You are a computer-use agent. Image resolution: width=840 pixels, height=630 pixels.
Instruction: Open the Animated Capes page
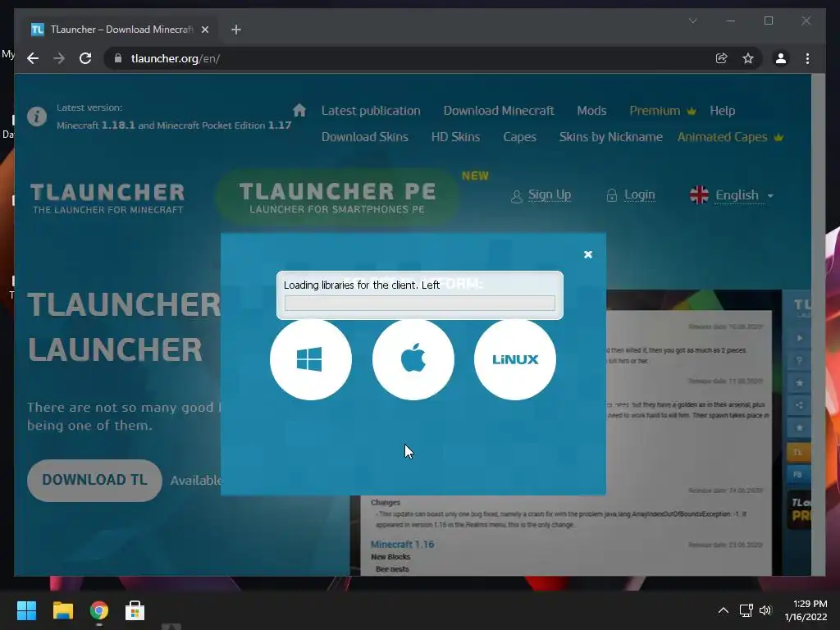click(722, 137)
